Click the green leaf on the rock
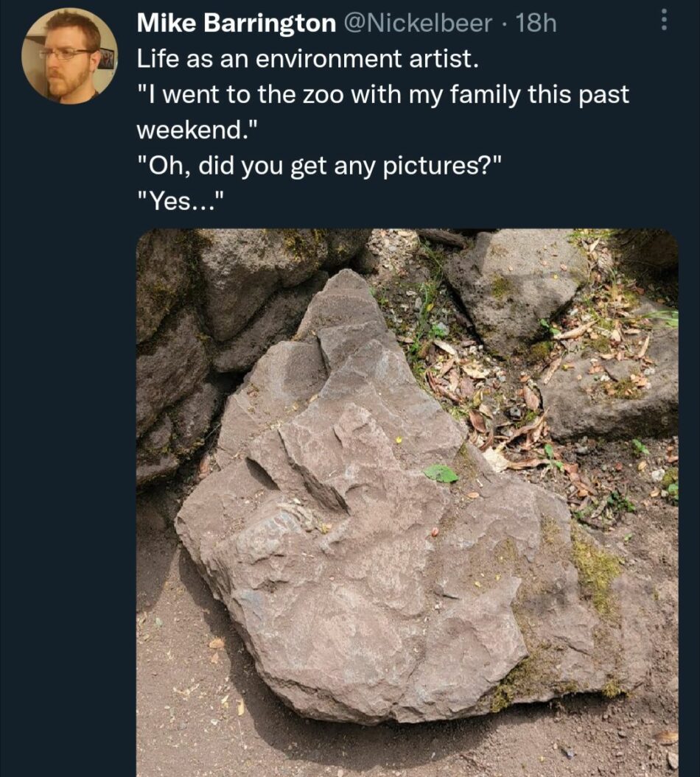Image resolution: width=700 pixels, height=777 pixels. click(x=440, y=474)
